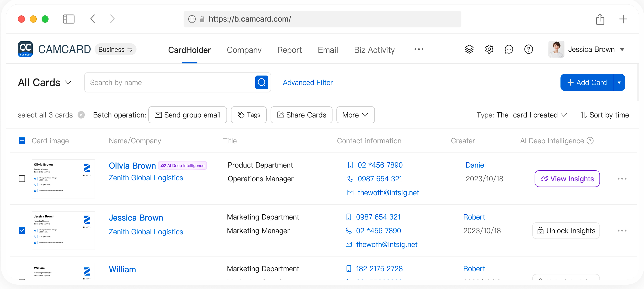
Task: Open settings gear icon
Action: pyautogui.click(x=489, y=49)
